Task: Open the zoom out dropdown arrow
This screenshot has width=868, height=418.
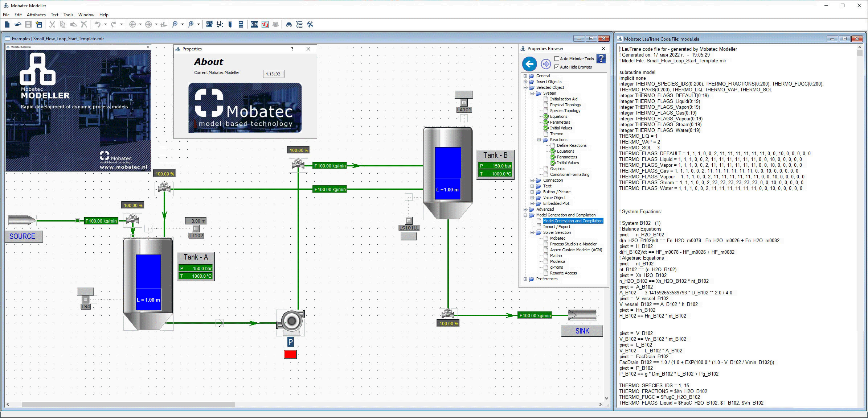Action: click(x=183, y=24)
